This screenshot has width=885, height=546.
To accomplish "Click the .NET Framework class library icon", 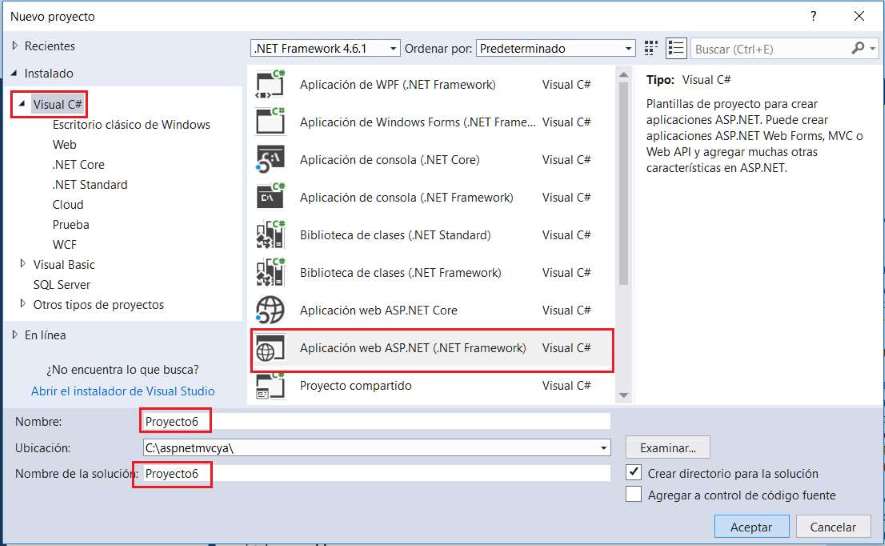I will click(270, 272).
